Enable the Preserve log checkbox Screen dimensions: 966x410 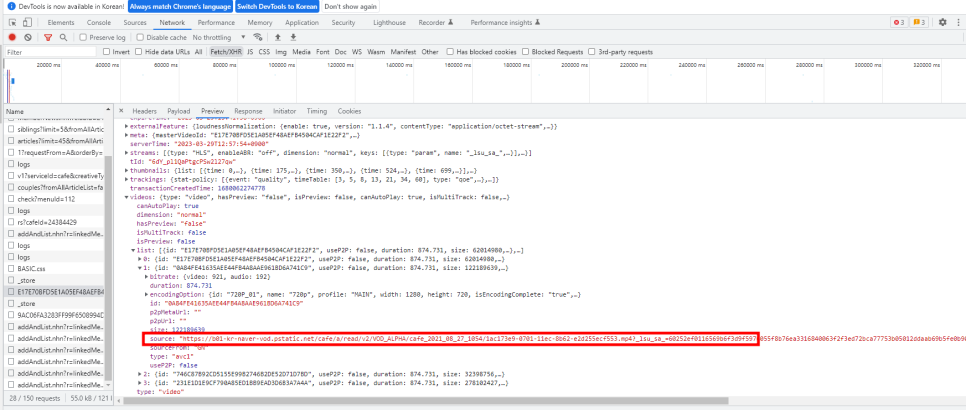[x=83, y=37]
